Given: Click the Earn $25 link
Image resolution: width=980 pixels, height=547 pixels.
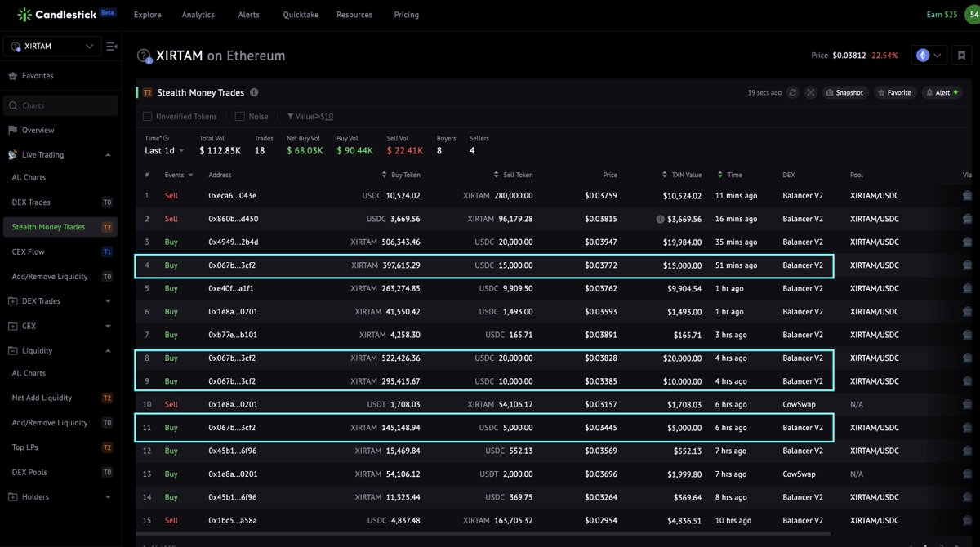Looking at the screenshot, I should pos(942,15).
